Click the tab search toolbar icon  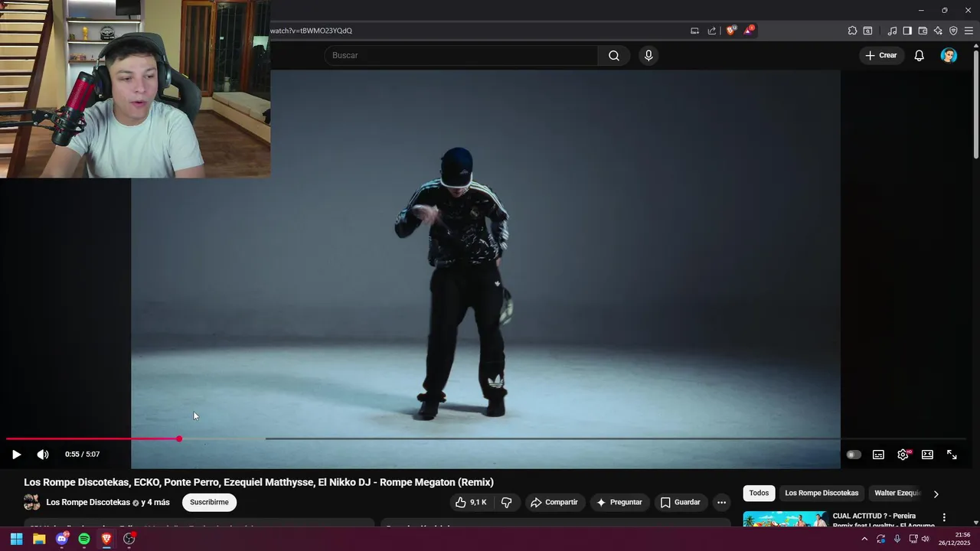point(867,31)
